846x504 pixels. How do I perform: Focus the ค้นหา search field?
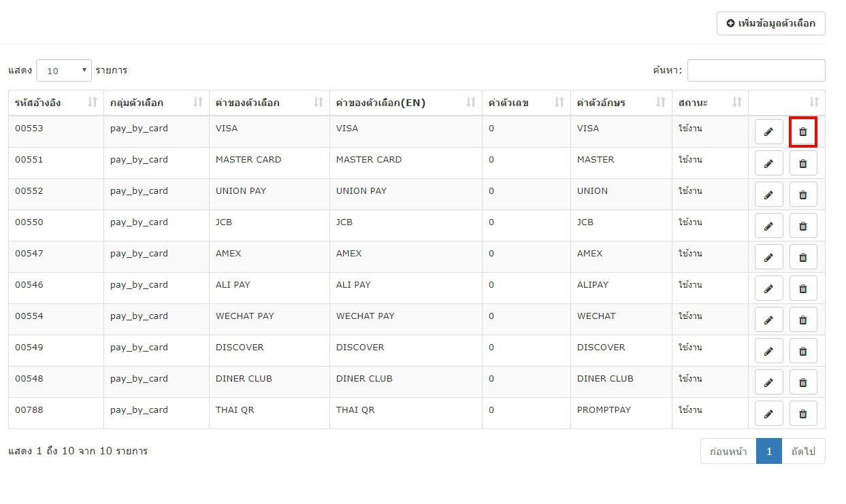[756, 70]
